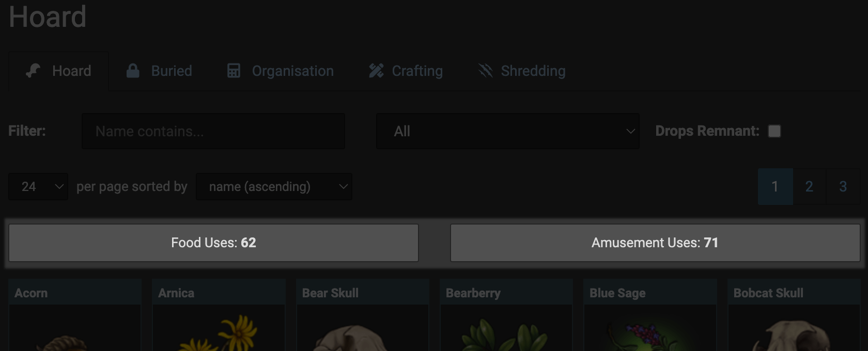Expand the name (ascending) sort dropdown
This screenshot has width=868, height=351.
click(274, 186)
